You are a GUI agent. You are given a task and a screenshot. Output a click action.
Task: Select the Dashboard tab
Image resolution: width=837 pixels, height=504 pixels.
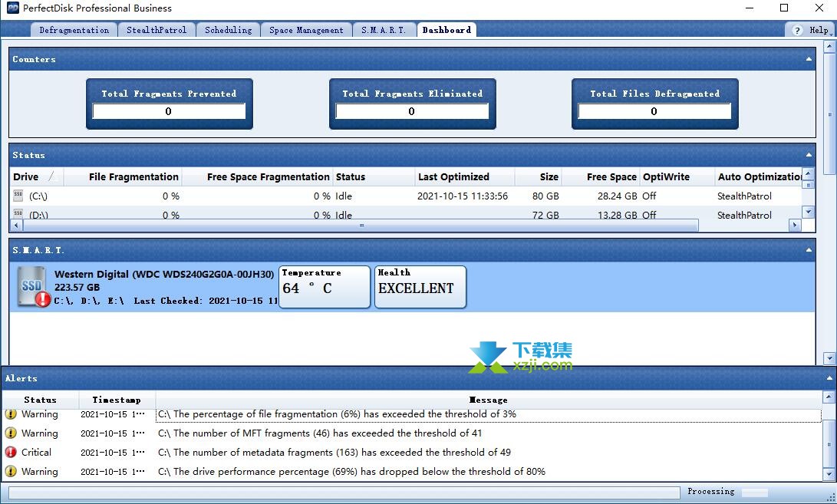click(447, 30)
